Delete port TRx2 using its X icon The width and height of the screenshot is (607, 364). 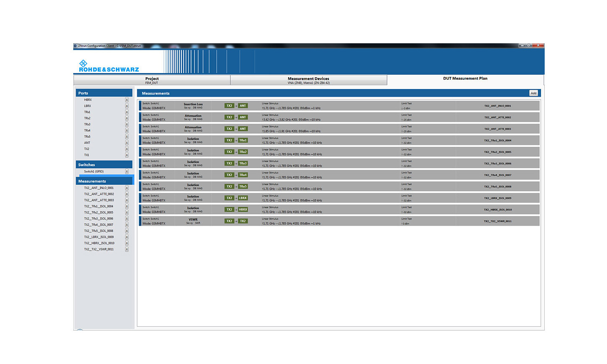[127, 118]
